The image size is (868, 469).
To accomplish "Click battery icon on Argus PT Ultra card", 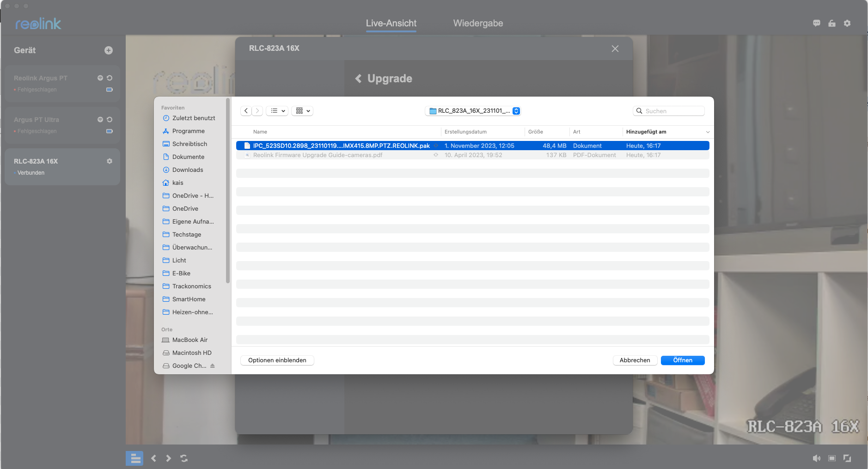I will click(x=110, y=131).
